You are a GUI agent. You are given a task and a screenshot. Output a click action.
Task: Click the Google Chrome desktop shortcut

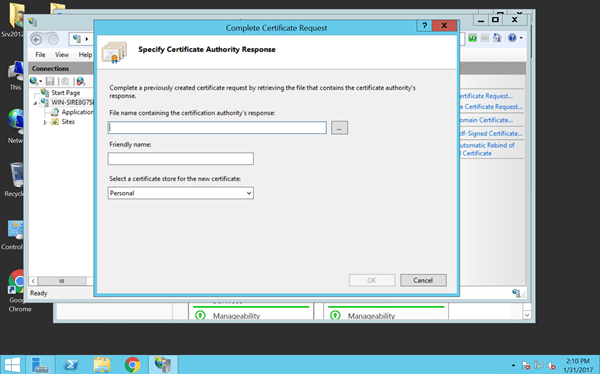pos(16,291)
